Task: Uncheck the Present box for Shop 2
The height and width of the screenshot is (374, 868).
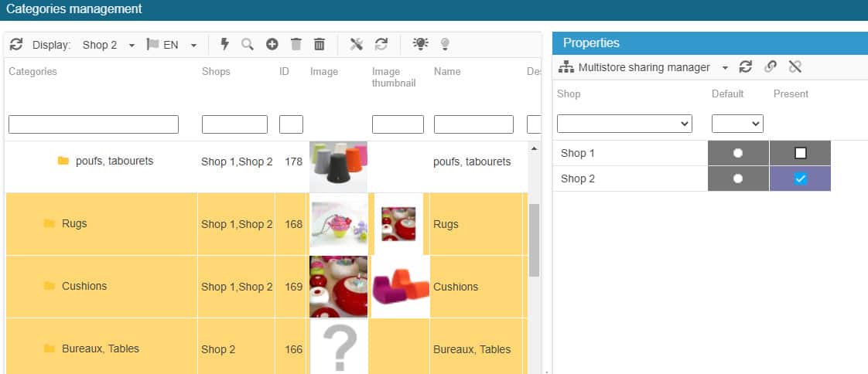Action: click(x=800, y=178)
